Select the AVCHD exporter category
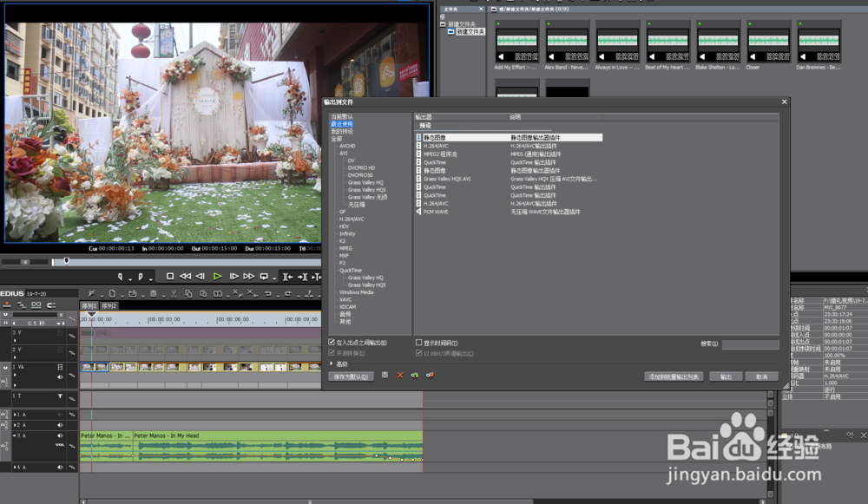The height and width of the screenshot is (504, 868). [347, 146]
